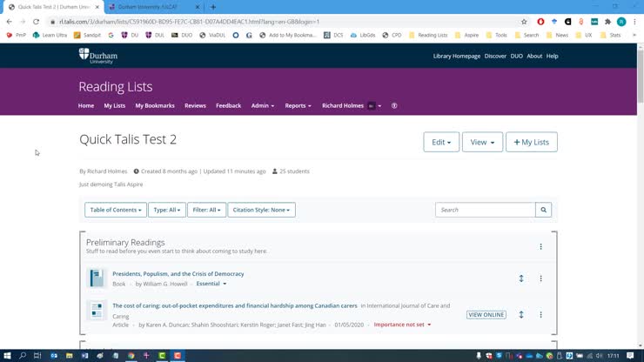
Task: Click the help icon in navigation bar
Action: pyautogui.click(x=394, y=105)
